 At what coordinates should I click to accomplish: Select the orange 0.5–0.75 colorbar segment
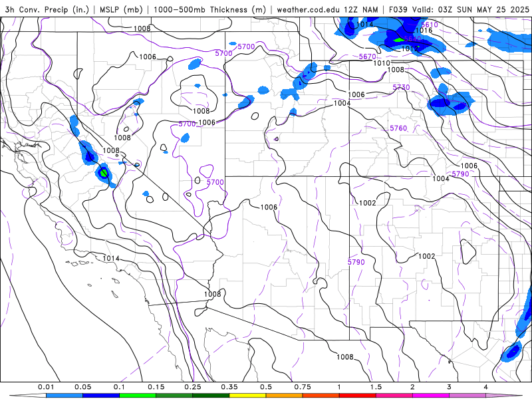(x=285, y=396)
